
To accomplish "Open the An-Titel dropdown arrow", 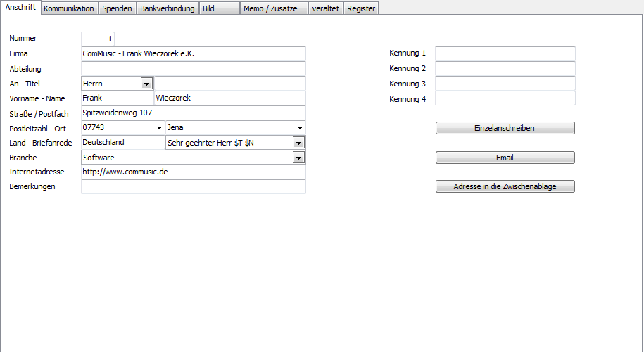I will click(146, 84).
